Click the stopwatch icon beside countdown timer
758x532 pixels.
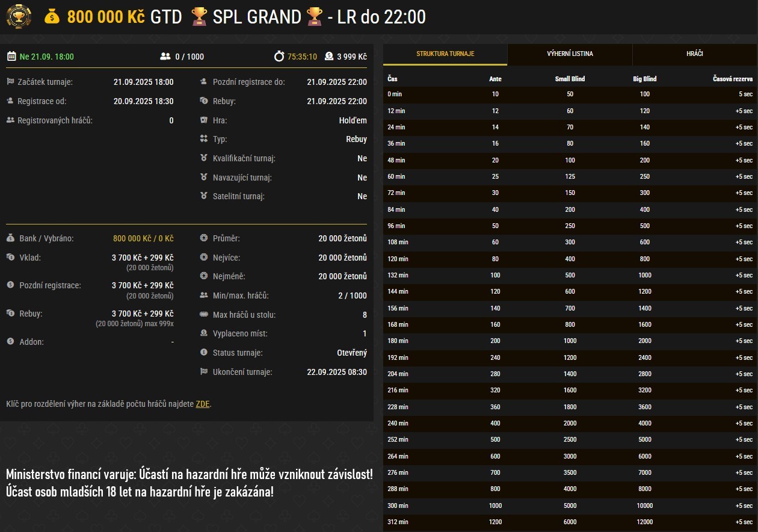pyautogui.click(x=279, y=57)
